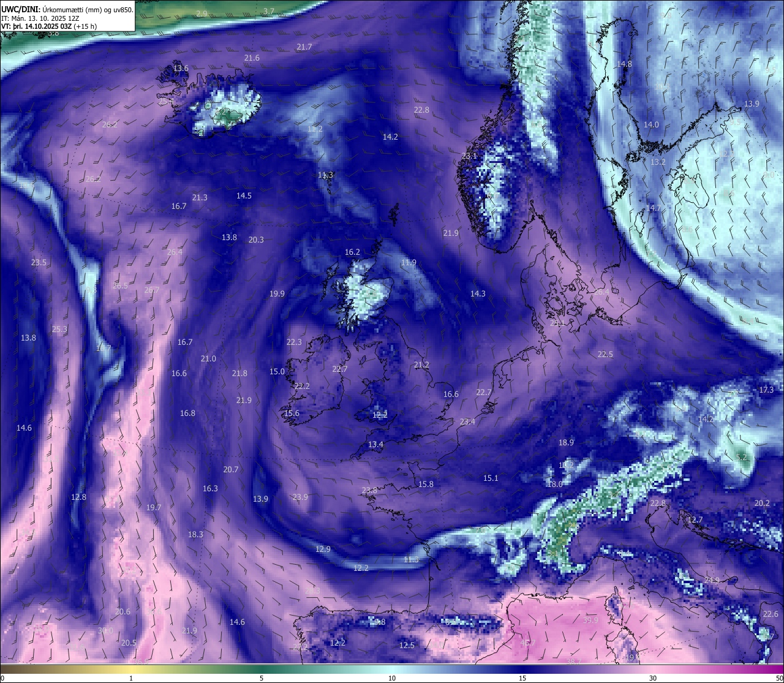784x683 pixels.
Task: Click the value 19.7 on the map
Action: (154, 507)
